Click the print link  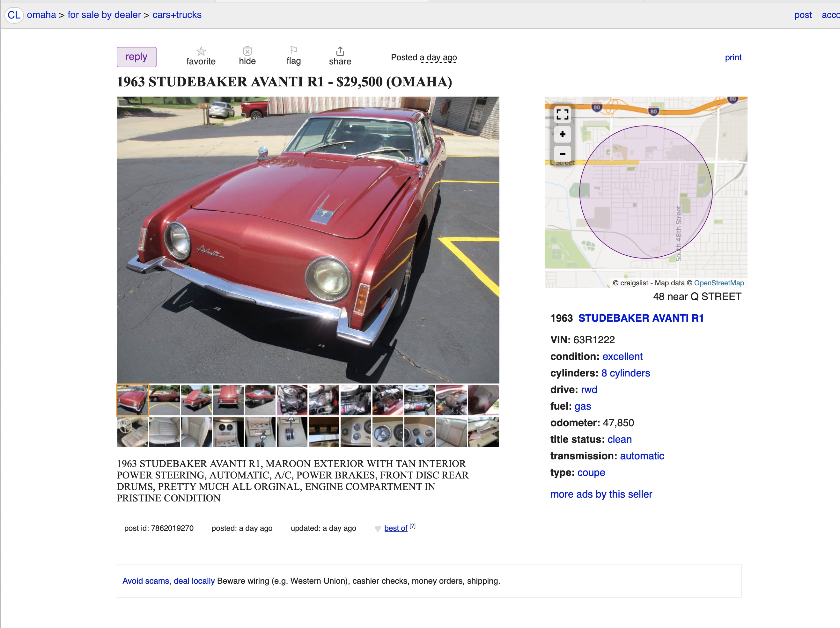click(x=733, y=57)
